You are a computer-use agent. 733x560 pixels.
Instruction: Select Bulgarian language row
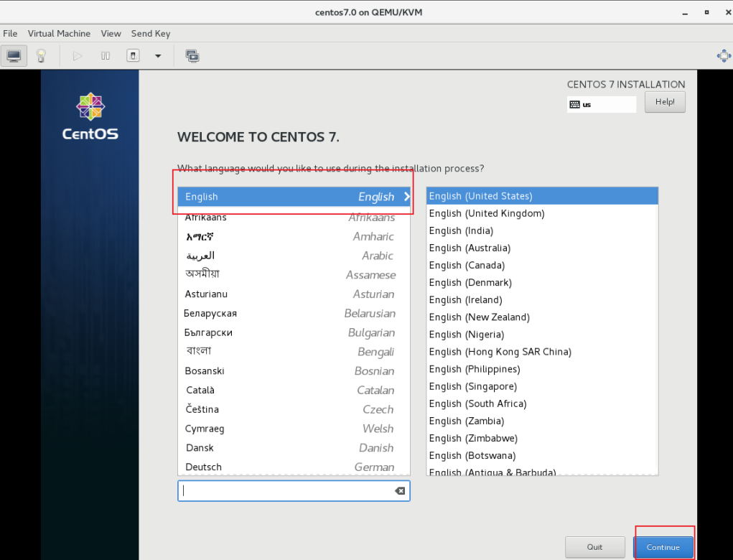[x=294, y=332]
